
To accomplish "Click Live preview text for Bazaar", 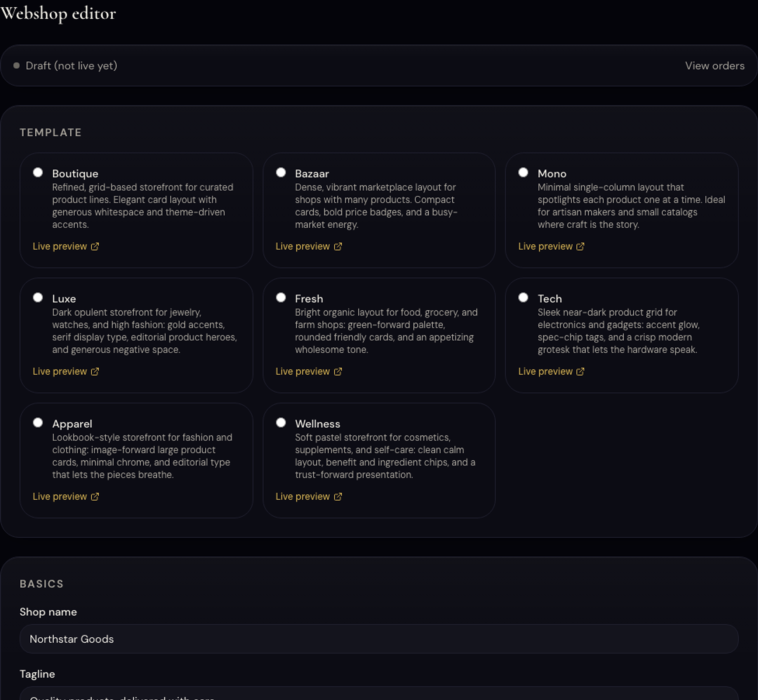I will 303,247.
